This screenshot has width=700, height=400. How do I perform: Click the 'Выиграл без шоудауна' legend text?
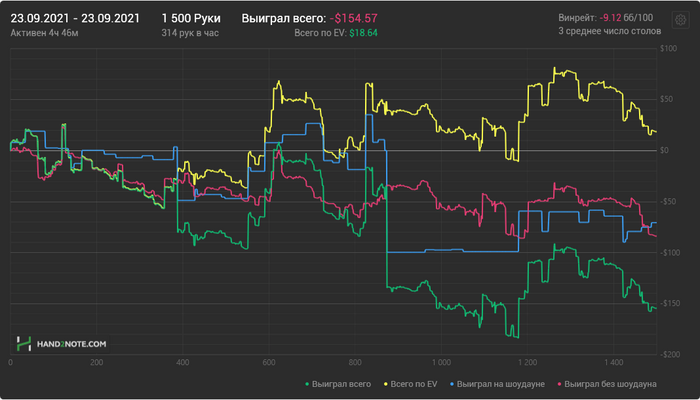[610, 384]
